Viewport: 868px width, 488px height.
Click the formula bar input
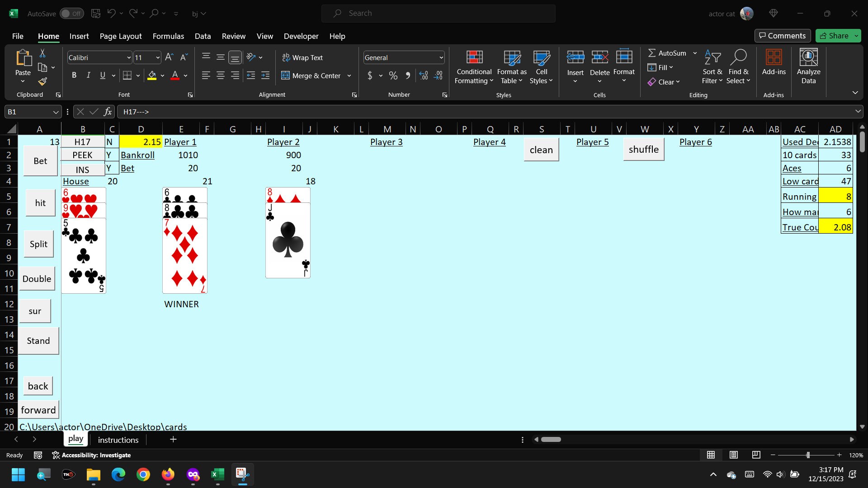point(316,112)
